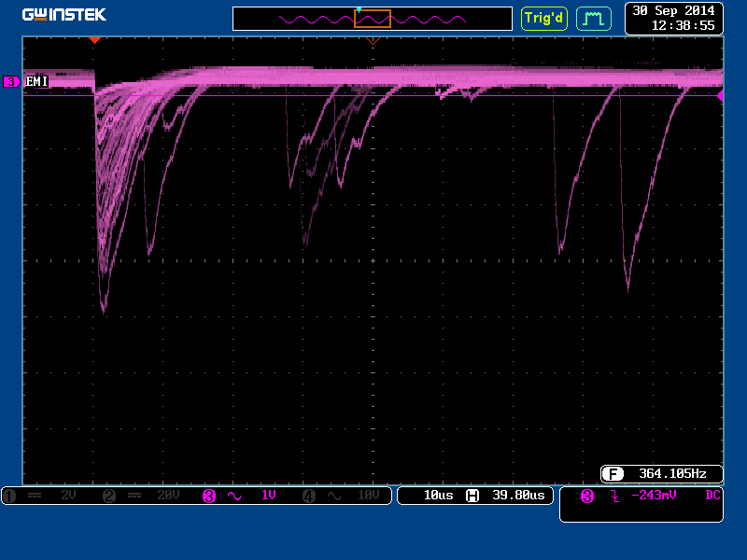Click the 10us timebase readout
Viewport: 747px width, 560px height.
[438, 496]
